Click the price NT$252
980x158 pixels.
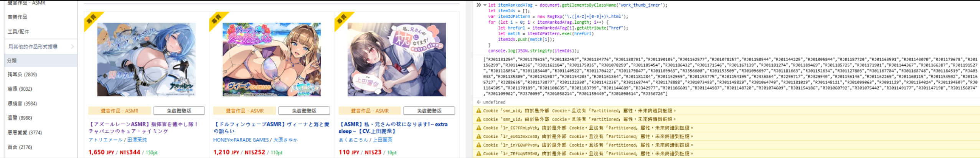tap(255, 152)
